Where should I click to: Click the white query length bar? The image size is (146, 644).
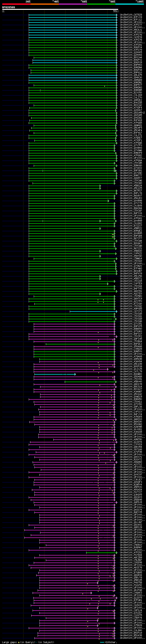(60, 10)
